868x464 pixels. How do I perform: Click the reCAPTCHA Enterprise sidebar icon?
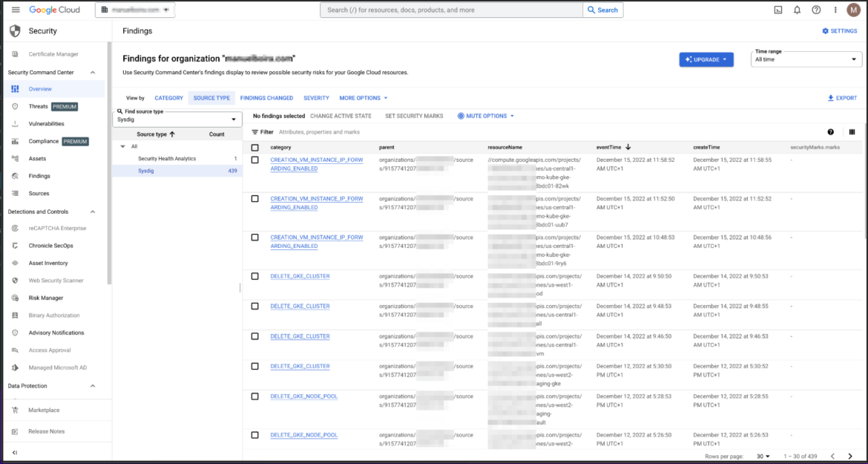(x=15, y=228)
